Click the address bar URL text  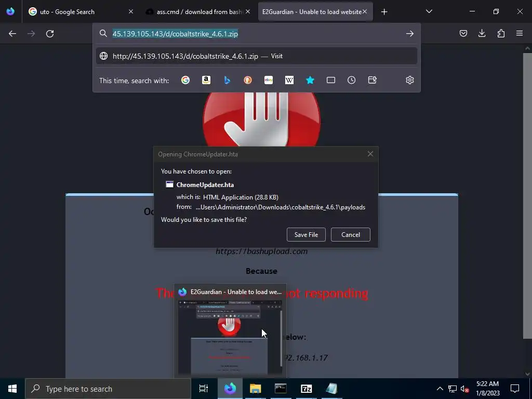pos(175,34)
